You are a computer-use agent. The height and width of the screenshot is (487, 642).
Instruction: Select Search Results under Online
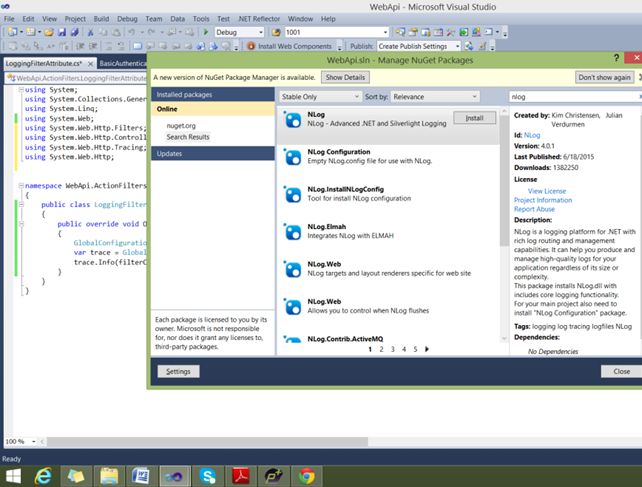click(188, 137)
